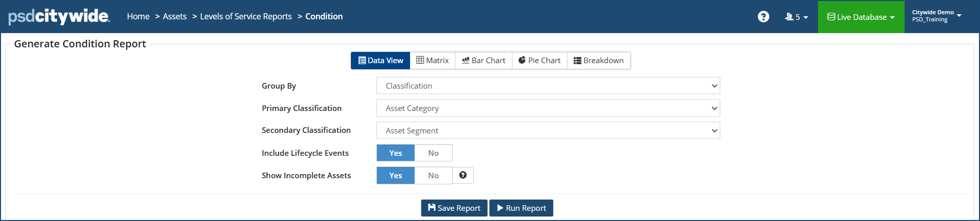Expand the Primary Classification dropdown
Screen dimensions: 980x221
click(x=548, y=108)
